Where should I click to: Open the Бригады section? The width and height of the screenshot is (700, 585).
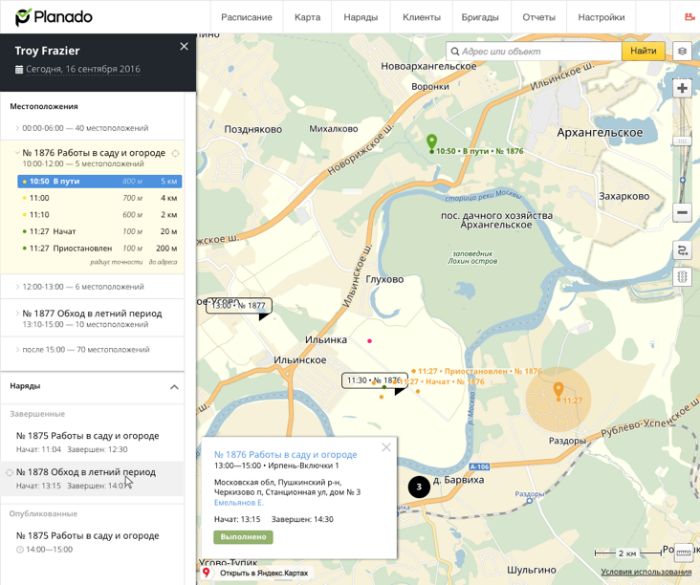(x=480, y=17)
